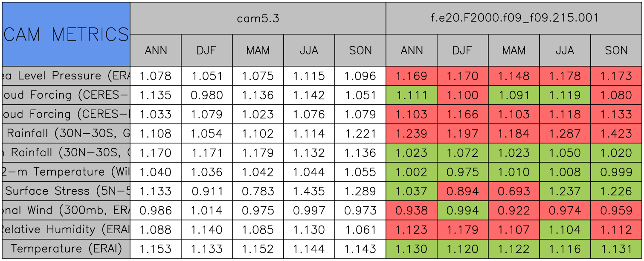Click the DJF header under cam5.3

pyautogui.click(x=207, y=50)
